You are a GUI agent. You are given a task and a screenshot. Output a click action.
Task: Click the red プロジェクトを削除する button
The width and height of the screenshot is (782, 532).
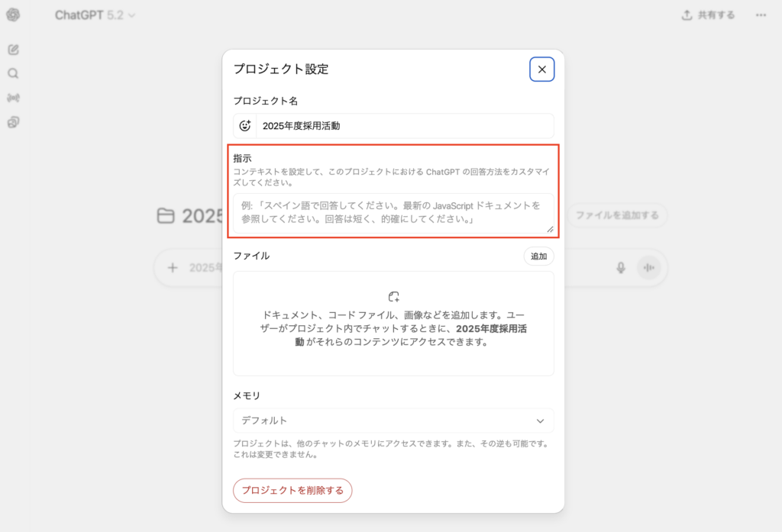pyautogui.click(x=292, y=490)
